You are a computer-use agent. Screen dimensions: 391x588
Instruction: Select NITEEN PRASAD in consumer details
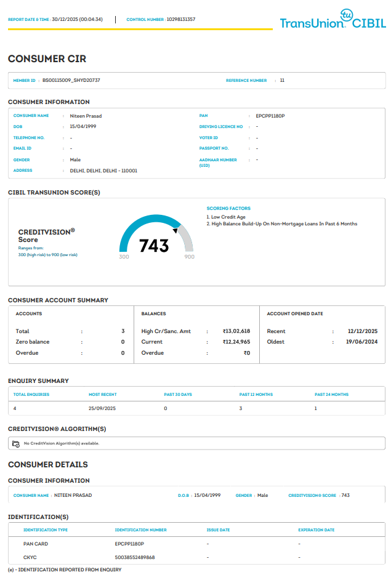(x=73, y=496)
